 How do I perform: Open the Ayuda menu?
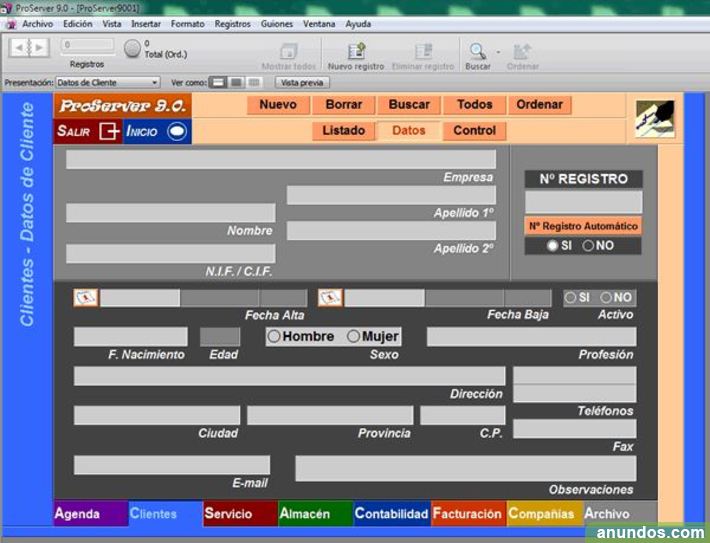coord(358,24)
